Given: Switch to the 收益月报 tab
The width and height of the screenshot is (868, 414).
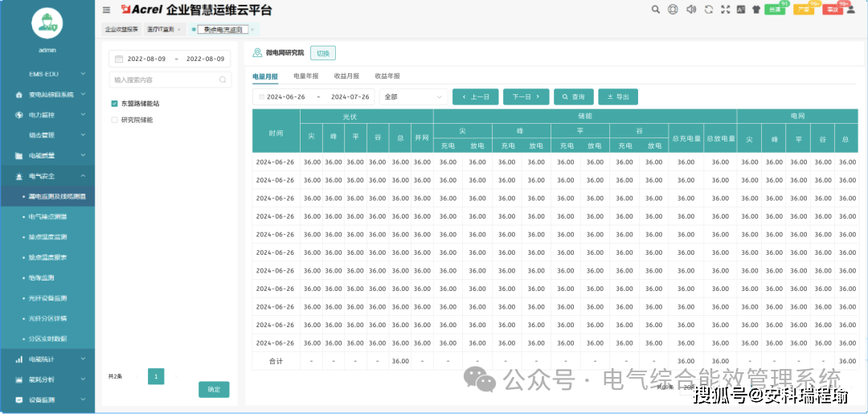Looking at the screenshot, I should 346,76.
